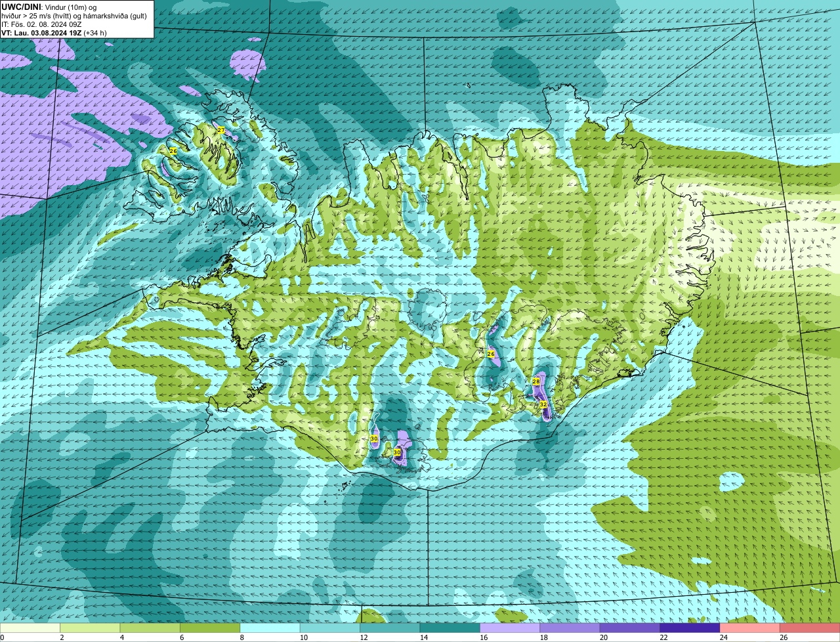Image resolution: width=840 pixels, height=642 pixels.
Task: Click the 24 value on the colour scale
Action: pos(724,637)
